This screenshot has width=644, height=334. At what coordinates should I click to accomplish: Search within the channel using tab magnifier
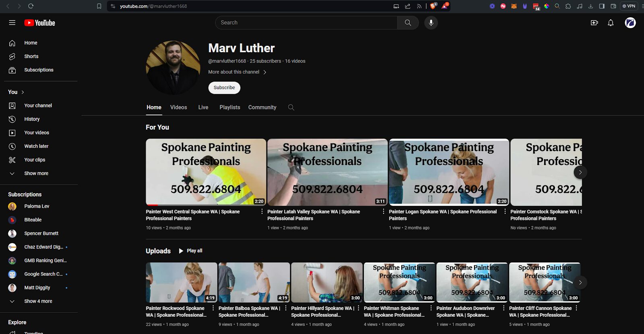[x=291, y=107]
